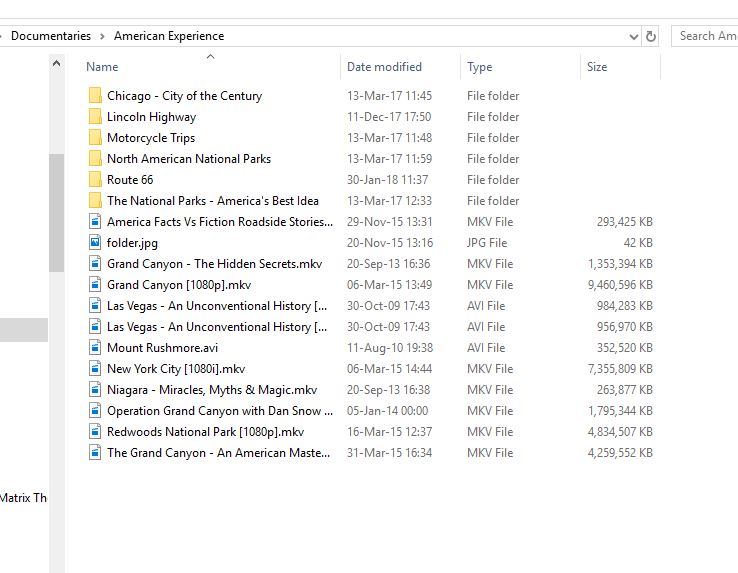
Task: Select the Motorcycle Trips folder name
Action: [x=151, y=137]
